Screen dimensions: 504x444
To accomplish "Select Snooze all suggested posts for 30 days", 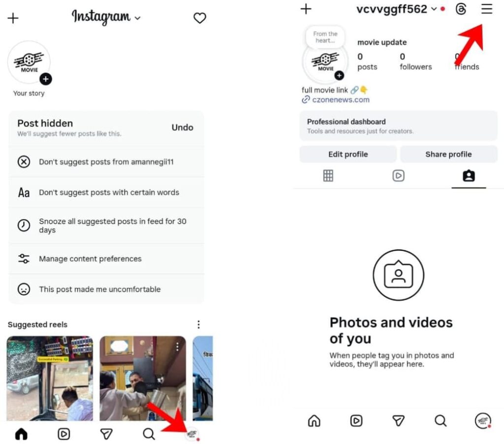I will (x=106, y=226).
